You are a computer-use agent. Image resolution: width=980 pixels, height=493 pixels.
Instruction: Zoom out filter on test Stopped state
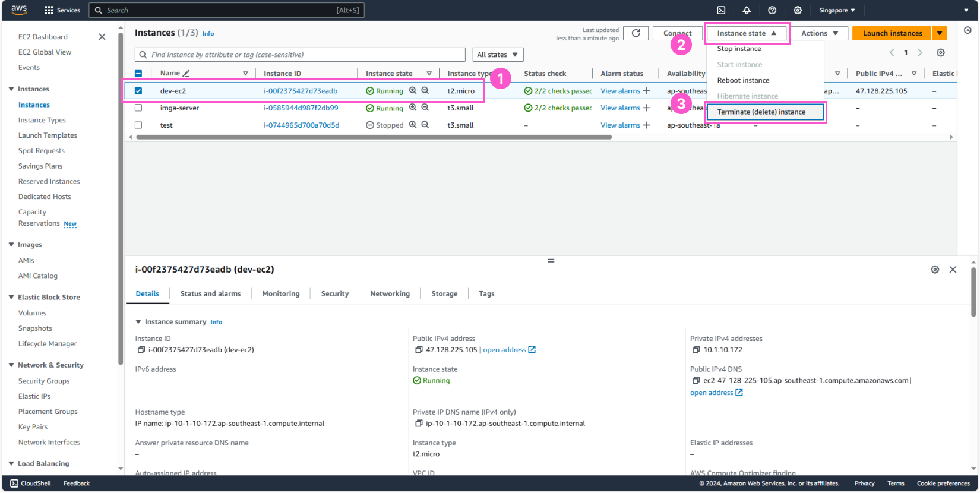click(x=425, y=125)
